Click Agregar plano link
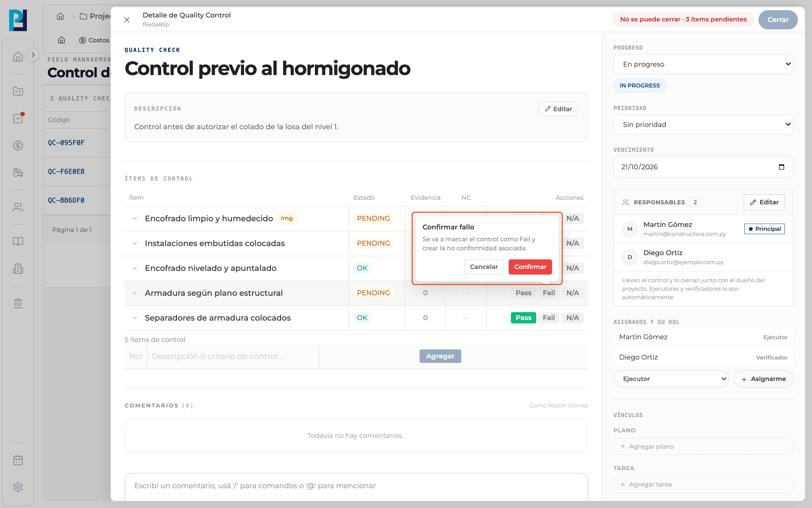The image size is (812, 508). 703,446
